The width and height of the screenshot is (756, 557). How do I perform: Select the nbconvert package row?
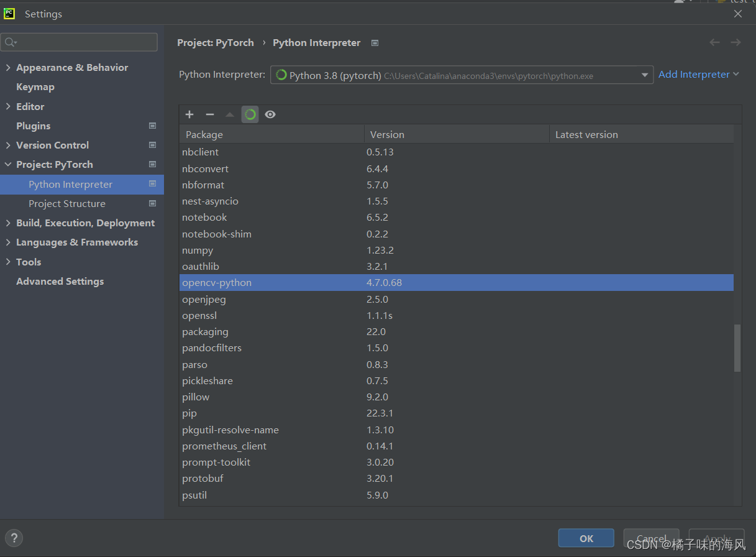click(457, 168)
